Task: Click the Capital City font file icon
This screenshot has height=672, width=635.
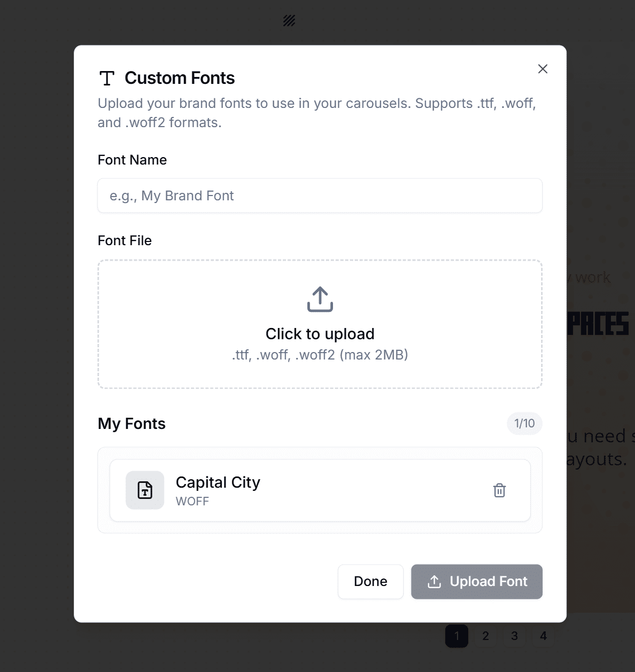Action: [x=144, y=490]
